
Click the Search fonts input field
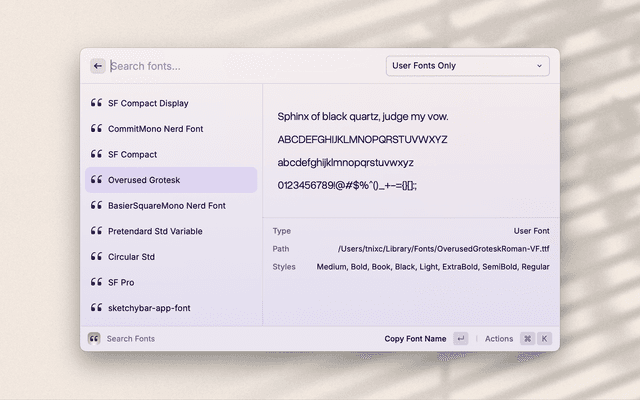240,66
